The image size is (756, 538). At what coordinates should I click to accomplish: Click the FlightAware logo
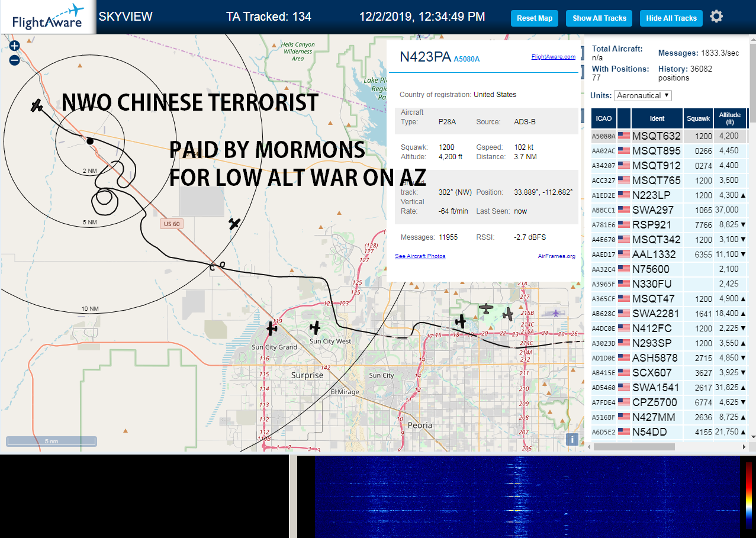click(48, 17)
